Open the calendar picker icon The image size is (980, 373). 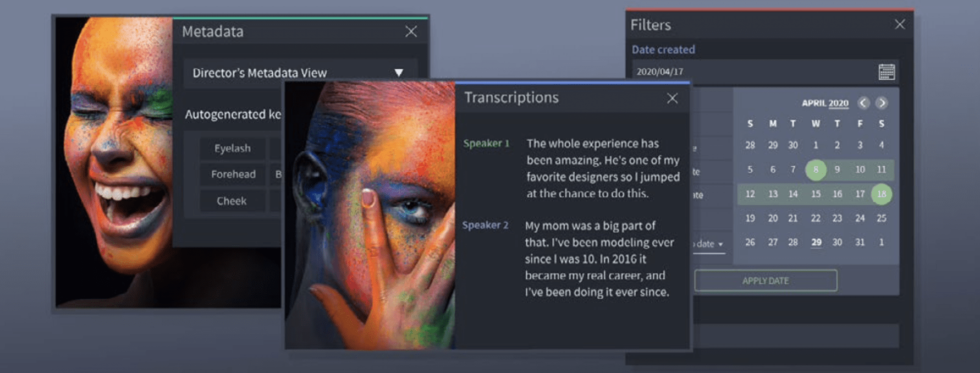click(886, 72)
